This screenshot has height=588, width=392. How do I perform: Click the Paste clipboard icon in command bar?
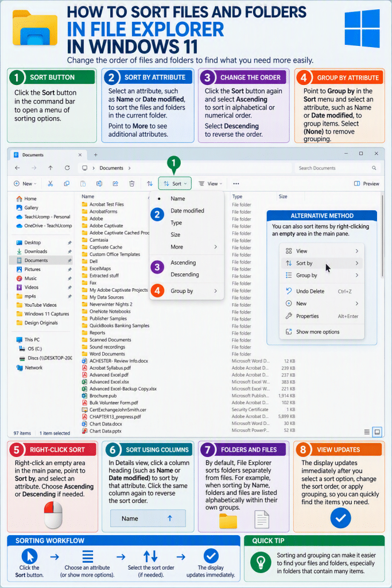(x=83, y=184)
